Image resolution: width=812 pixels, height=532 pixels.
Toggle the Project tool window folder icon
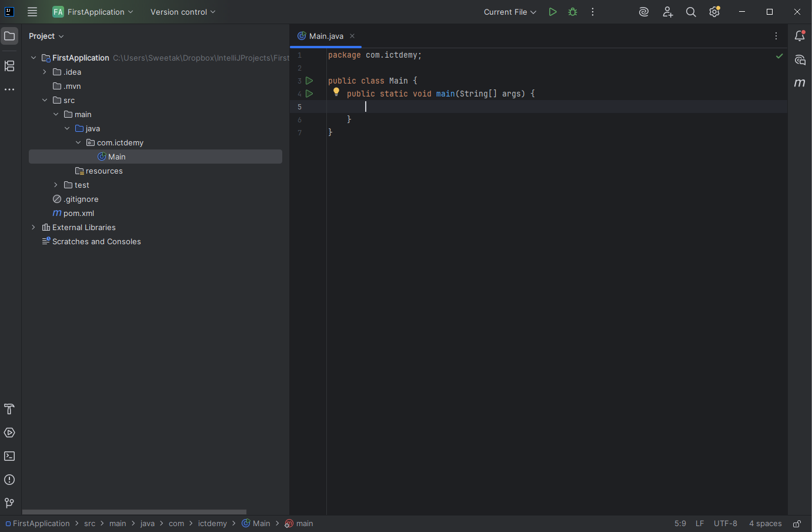coord(9,36)
